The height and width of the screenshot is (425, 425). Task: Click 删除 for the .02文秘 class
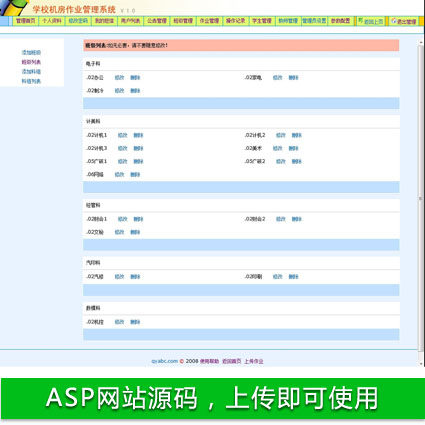(135, 232)
